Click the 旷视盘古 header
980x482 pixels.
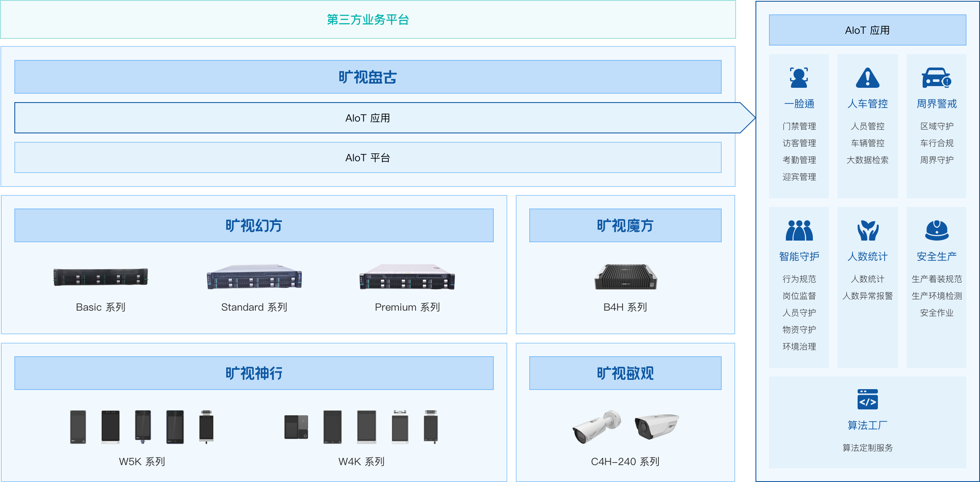pyautogui.click(x=367, y=77)
